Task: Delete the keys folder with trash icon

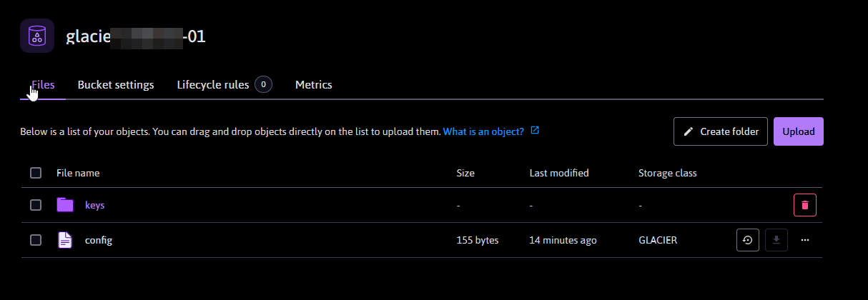Action: pos(804,205)
